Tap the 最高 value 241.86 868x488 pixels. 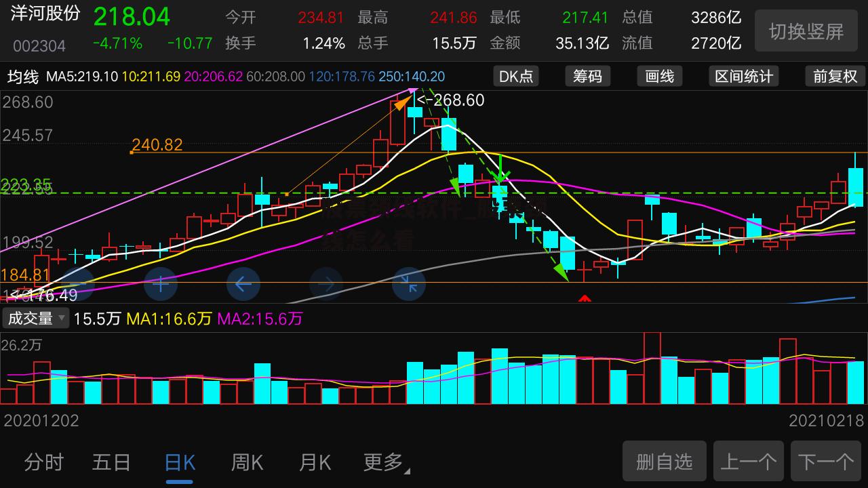[453, 18]
